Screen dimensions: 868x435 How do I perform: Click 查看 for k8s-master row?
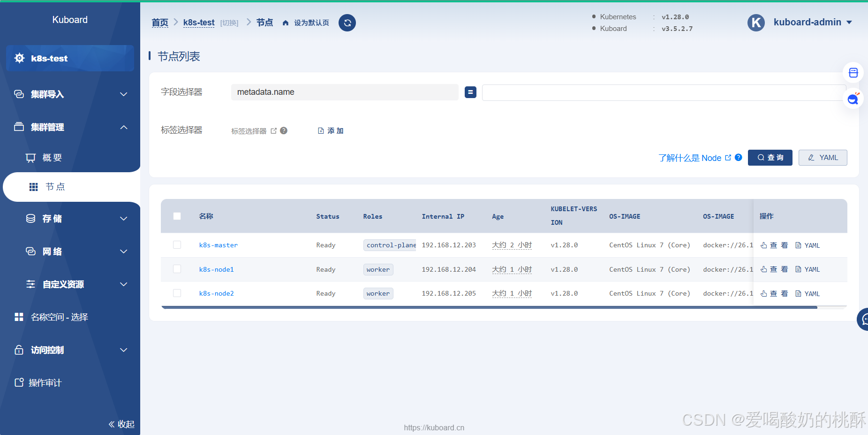(774, 245)
